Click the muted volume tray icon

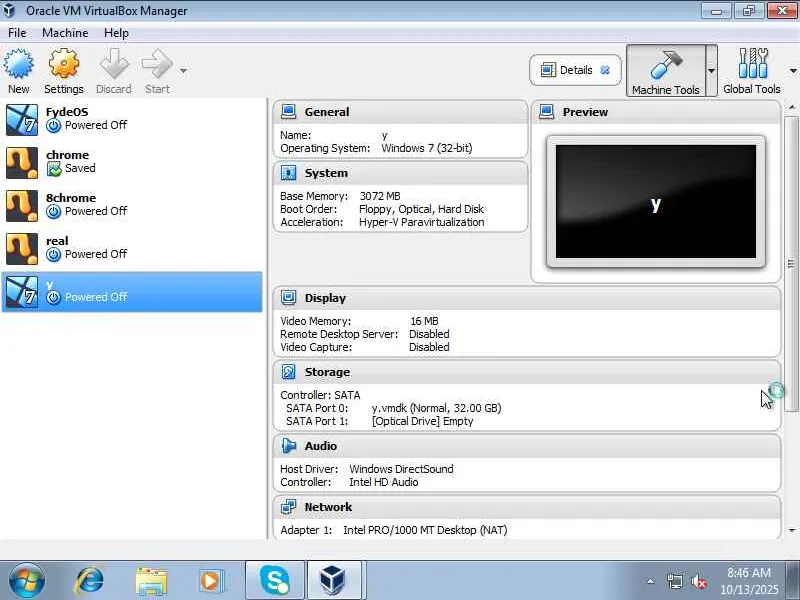click(x=699, y=581)
